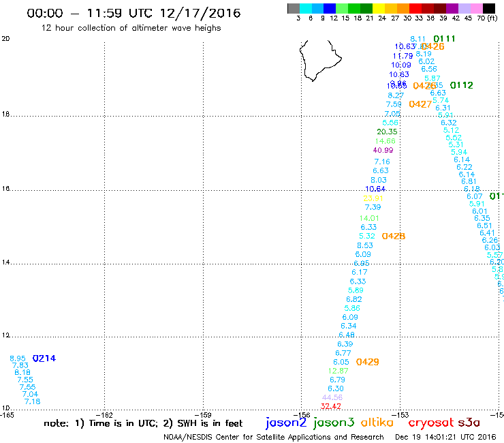Click the wave height value '7.18'
Screen dimensions: 504x443
[33, 402]
